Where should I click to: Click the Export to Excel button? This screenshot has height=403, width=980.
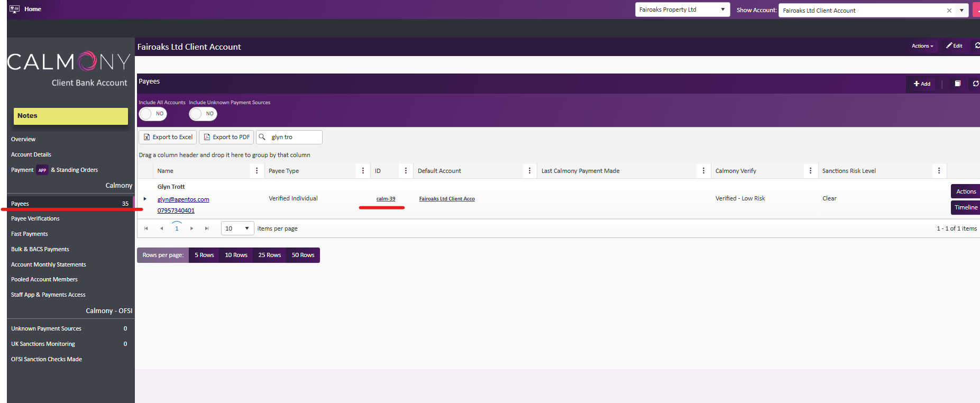pos(168,137)
